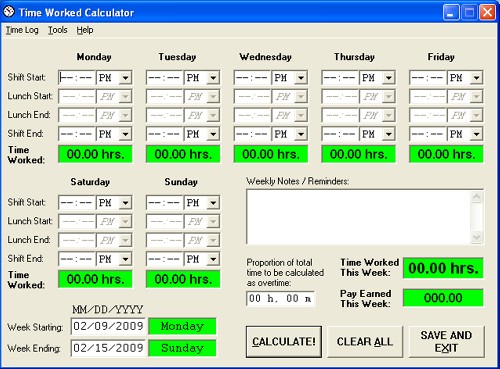The height and width of the screenshot is (369, 500).
Task: Open Monday Shift End AM/PM dropdown
Action: pos(125,134)
